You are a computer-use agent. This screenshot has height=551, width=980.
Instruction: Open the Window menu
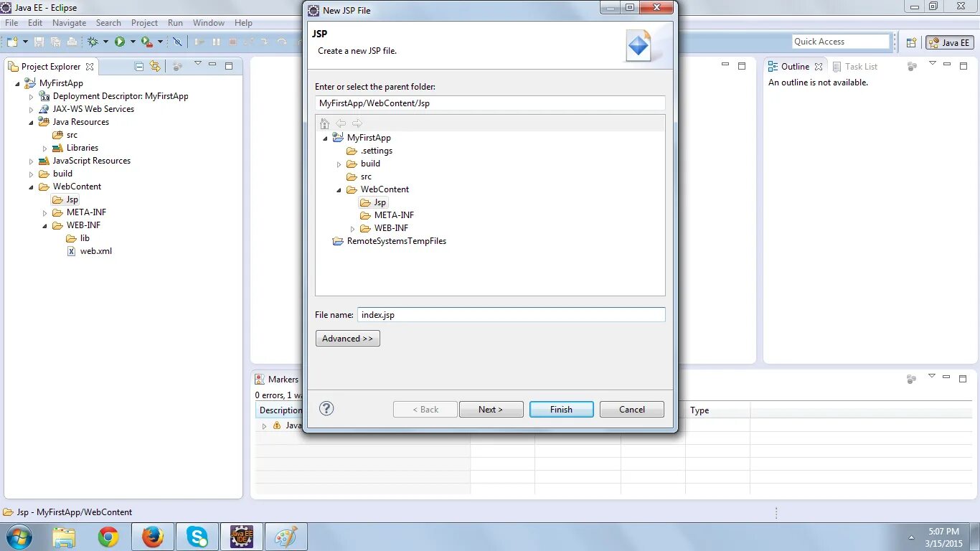tap(209, 23)
